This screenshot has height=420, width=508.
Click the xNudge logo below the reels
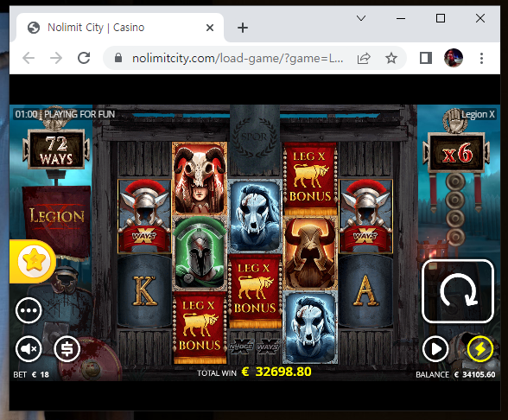point(241,347)
